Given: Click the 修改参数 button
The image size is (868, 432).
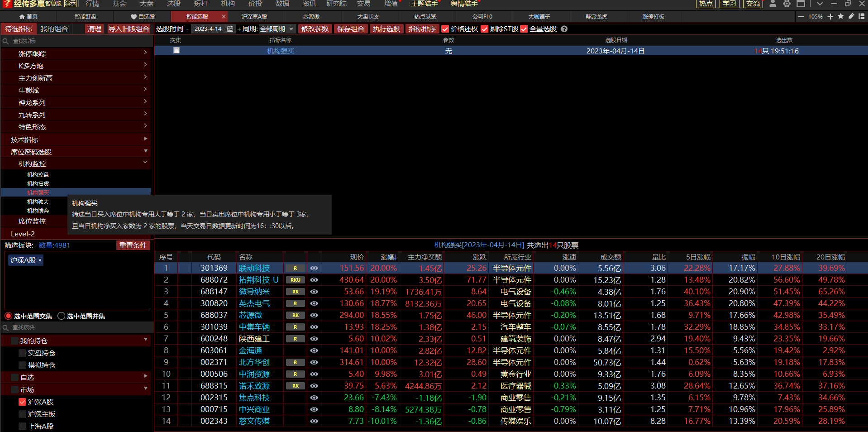Looking at the screenshot, I should 315,29.
